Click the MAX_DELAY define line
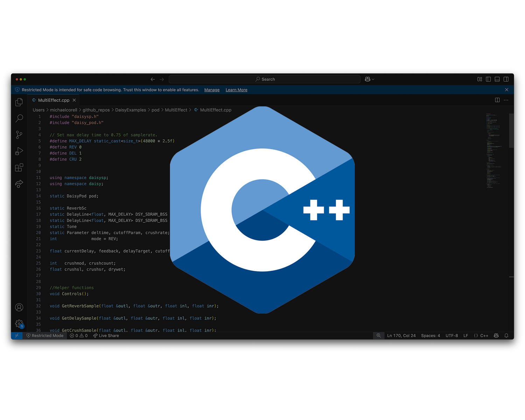525x420 pixels. pos(112,141)
